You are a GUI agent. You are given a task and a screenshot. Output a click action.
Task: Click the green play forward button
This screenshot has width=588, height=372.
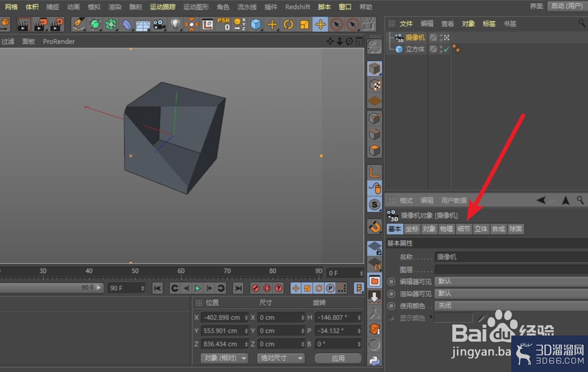click(x=198, y=288)
